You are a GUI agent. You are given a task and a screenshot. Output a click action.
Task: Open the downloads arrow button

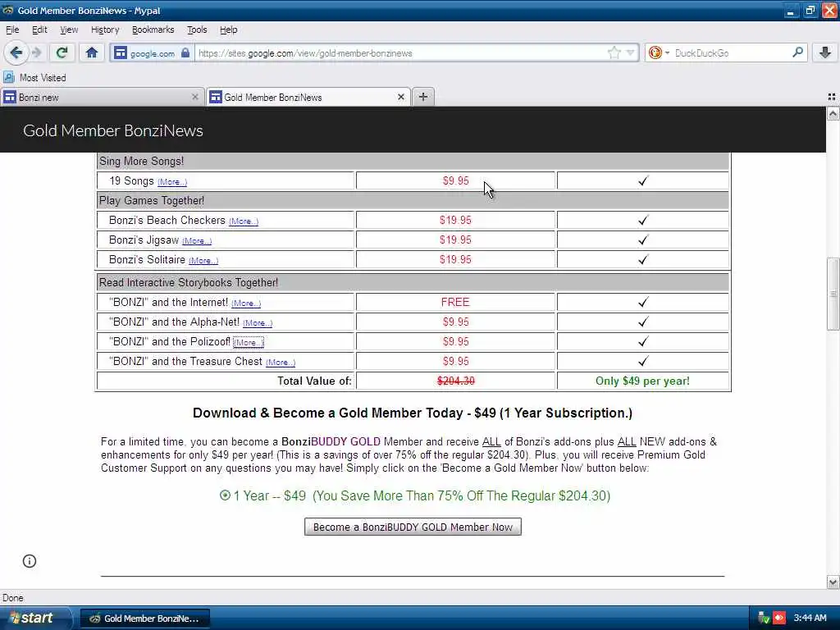coord(824,52)
